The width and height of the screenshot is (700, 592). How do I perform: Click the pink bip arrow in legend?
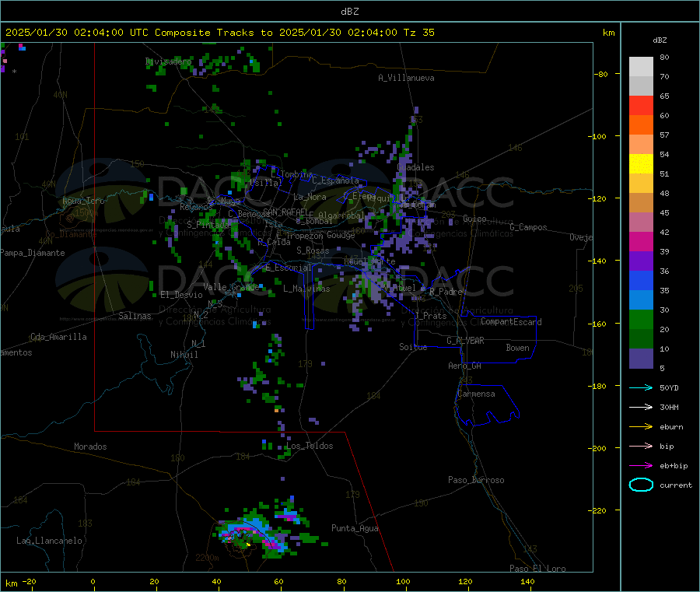[641, 446]
